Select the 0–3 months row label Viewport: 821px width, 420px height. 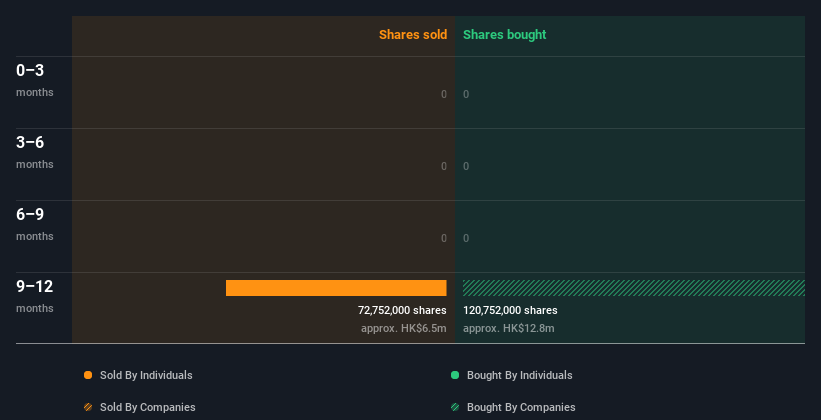(35, 80)
